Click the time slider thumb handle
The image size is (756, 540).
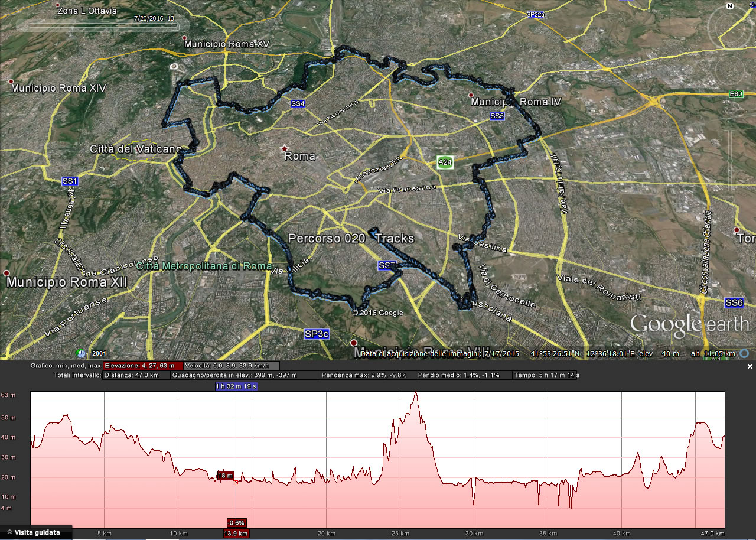pos(172,25)
